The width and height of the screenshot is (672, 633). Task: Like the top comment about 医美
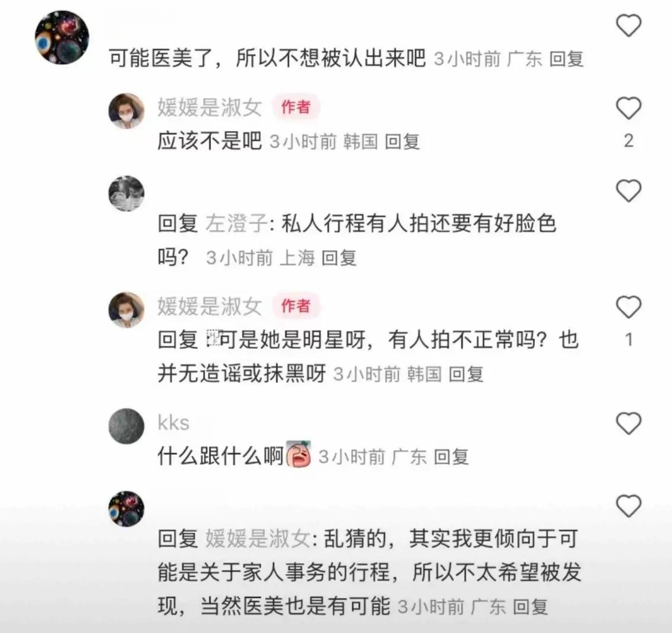click(x=628, y=26)
